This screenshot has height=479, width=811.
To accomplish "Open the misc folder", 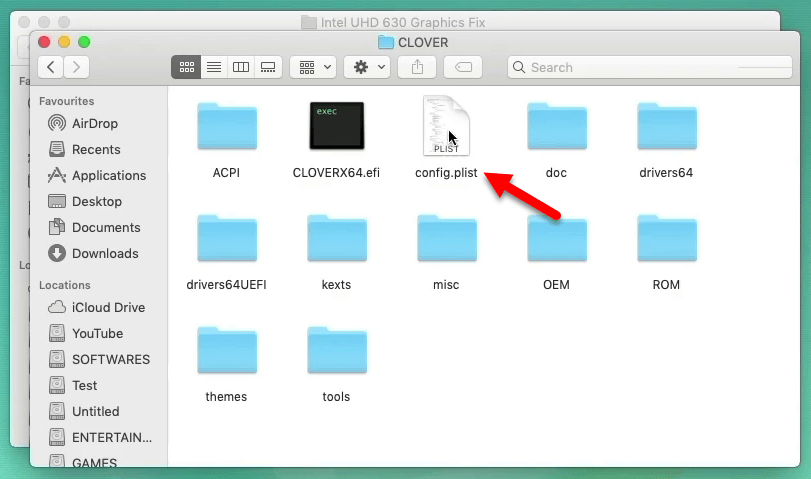I will tap(447, 238).
